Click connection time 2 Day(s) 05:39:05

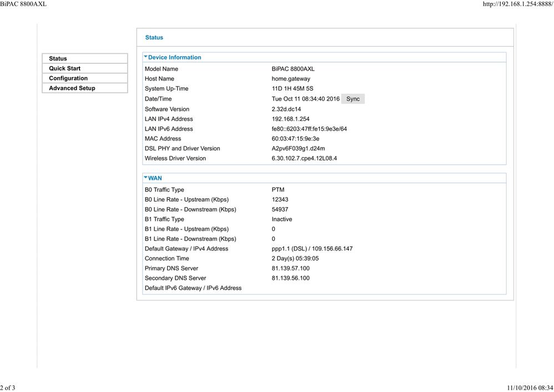[x=295, y=259]
